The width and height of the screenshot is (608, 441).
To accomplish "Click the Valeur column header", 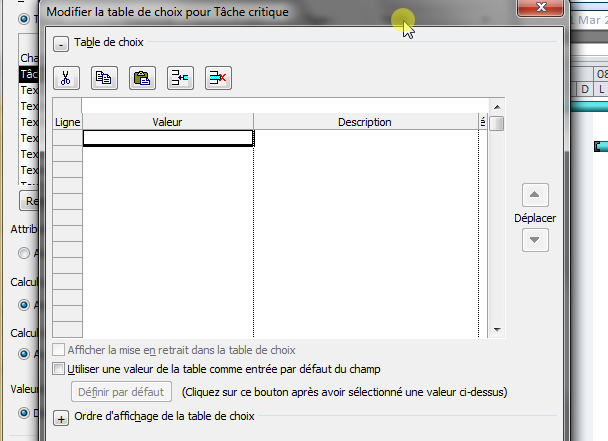I will click(167, 122).
